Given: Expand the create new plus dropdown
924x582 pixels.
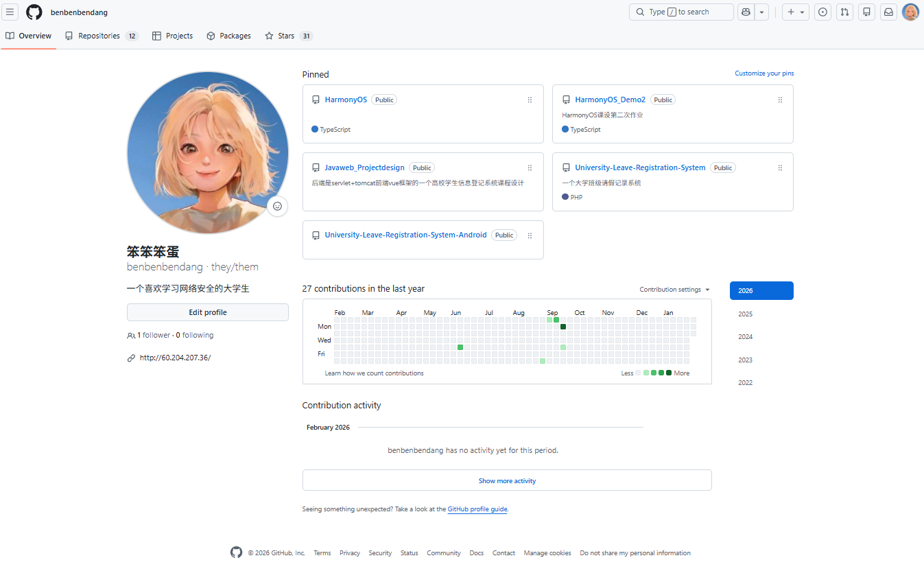Looking at the screenshot, I should (795, 12).
